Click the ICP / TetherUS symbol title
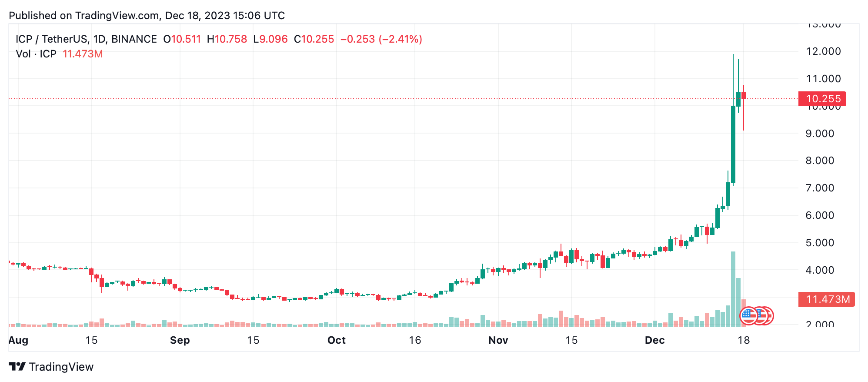This screenshot has width=868, height=382. 86,39
